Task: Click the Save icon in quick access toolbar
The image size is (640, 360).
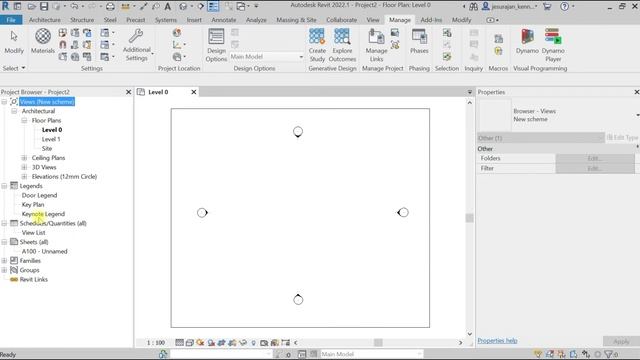Action: click(44, 7)
